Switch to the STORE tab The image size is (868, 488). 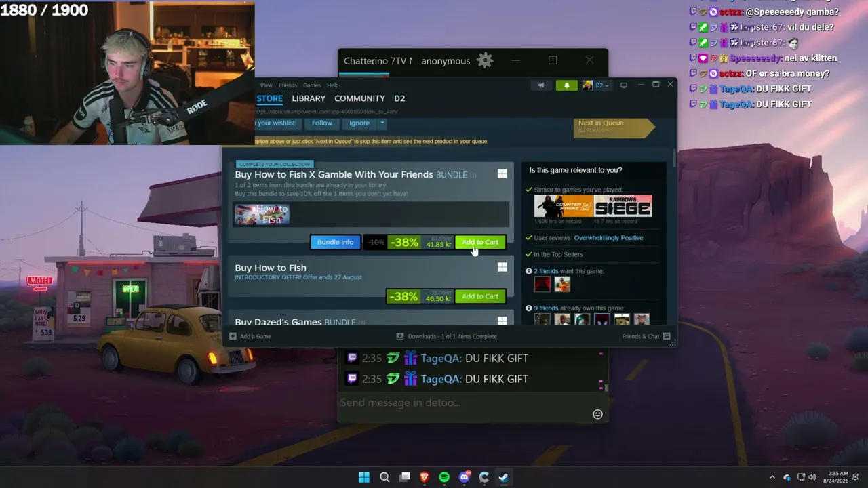(x=269, y=98)
